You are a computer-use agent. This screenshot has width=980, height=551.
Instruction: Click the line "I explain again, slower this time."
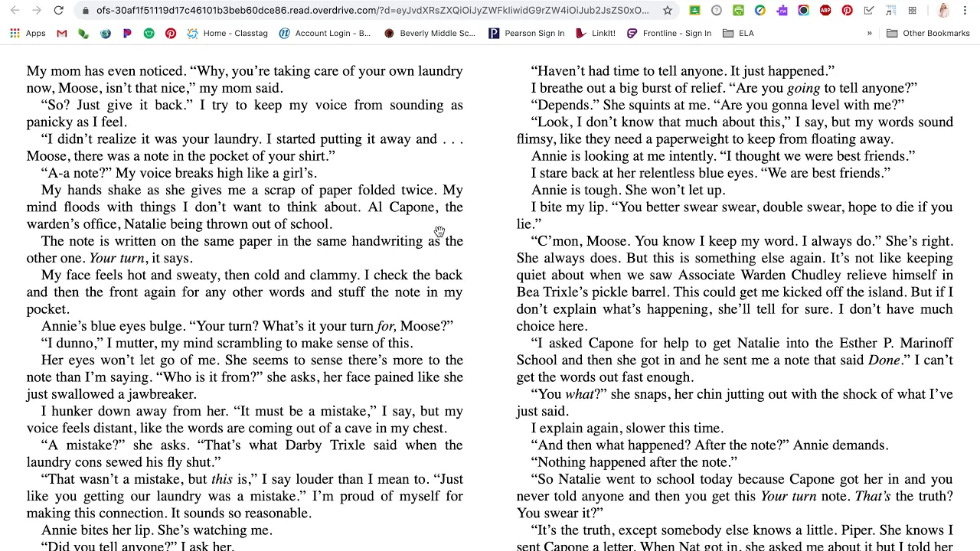click(627, 429)
